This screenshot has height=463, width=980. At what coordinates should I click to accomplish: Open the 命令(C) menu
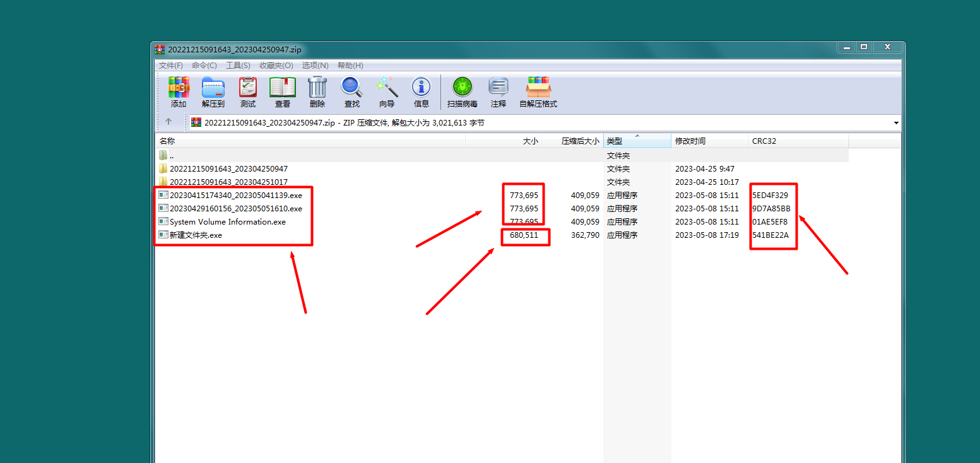204,66
